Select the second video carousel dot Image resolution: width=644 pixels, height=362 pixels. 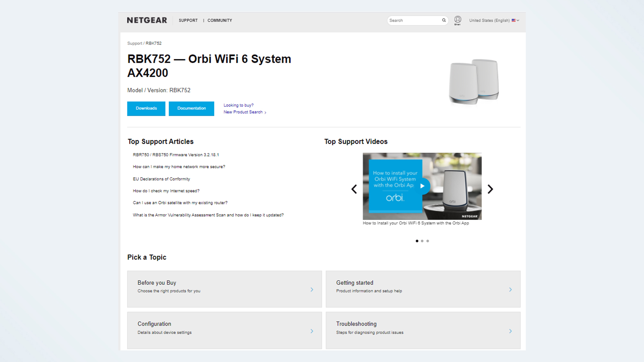click(x=422, y=241)
